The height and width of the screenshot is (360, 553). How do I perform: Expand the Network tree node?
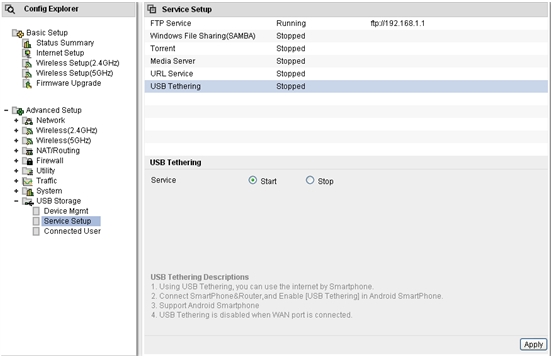[x=16, y=121]
